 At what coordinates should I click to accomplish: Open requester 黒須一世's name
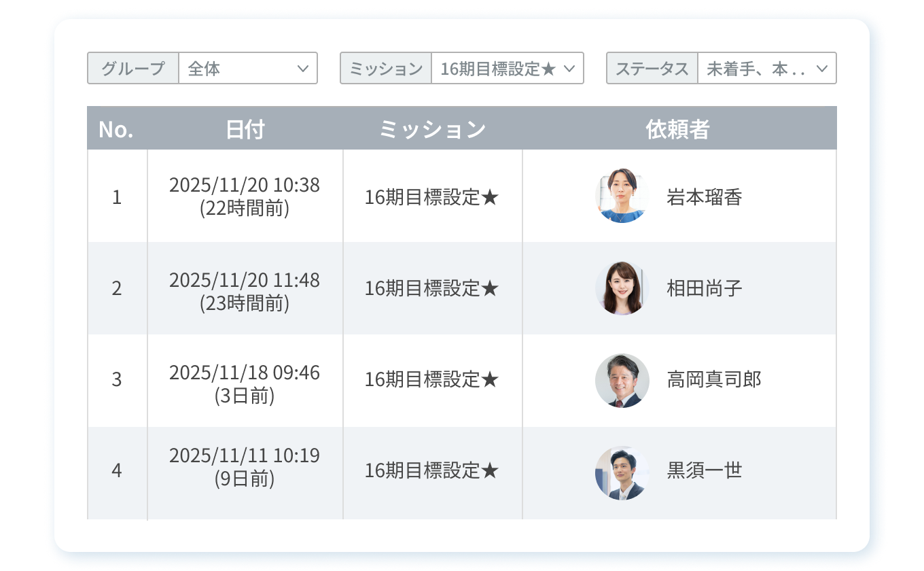coord(704,471)
